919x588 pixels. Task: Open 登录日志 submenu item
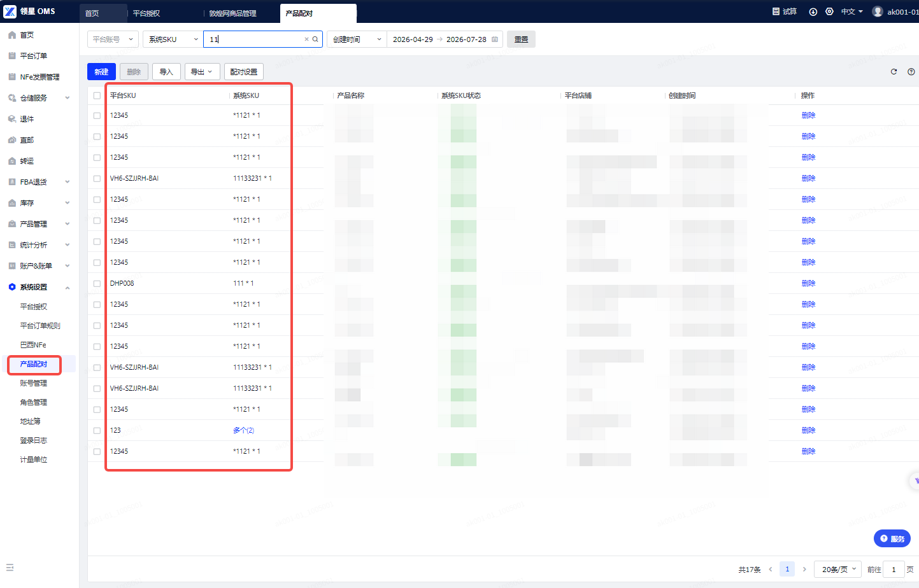click(34, 440)
